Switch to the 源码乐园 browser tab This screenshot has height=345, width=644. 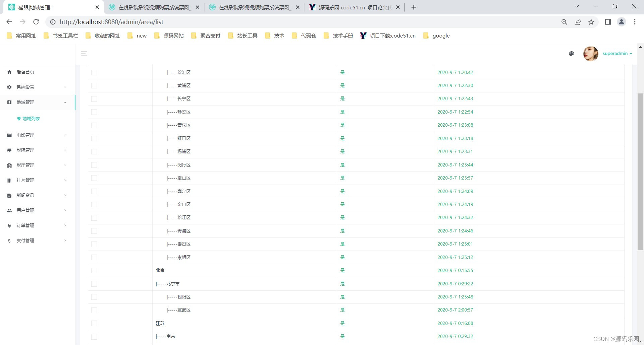pos(349,7)
